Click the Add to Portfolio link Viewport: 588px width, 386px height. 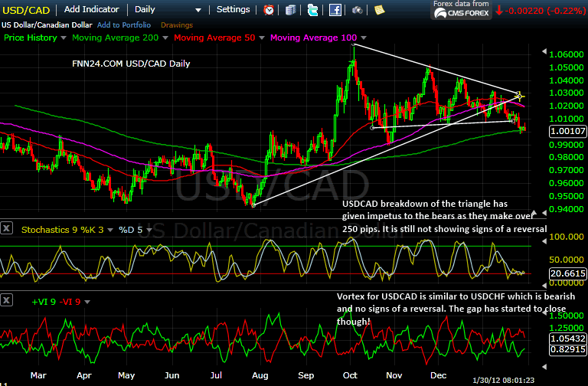point(126,25)
